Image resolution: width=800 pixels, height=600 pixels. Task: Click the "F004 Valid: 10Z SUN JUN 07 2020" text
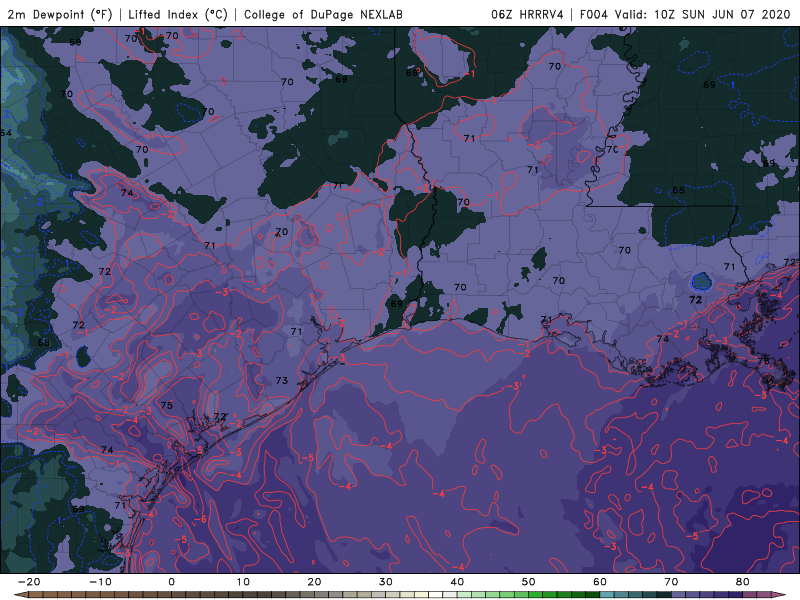685,14
